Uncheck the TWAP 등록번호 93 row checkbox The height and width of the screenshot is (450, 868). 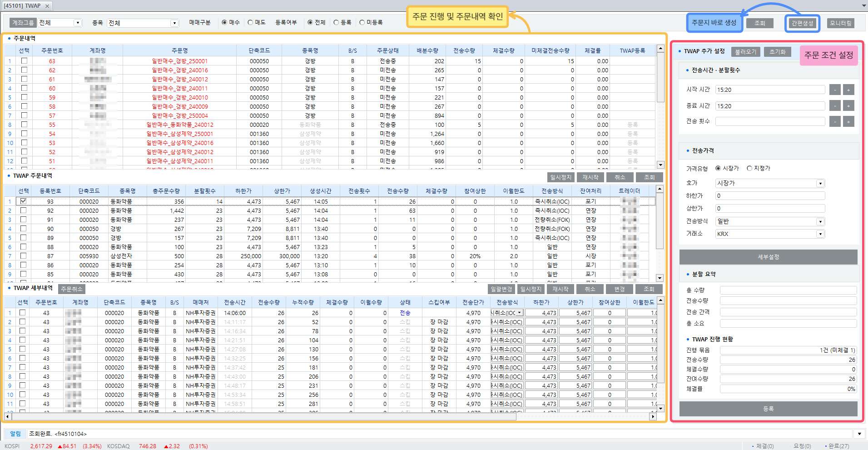pos(23,201)
